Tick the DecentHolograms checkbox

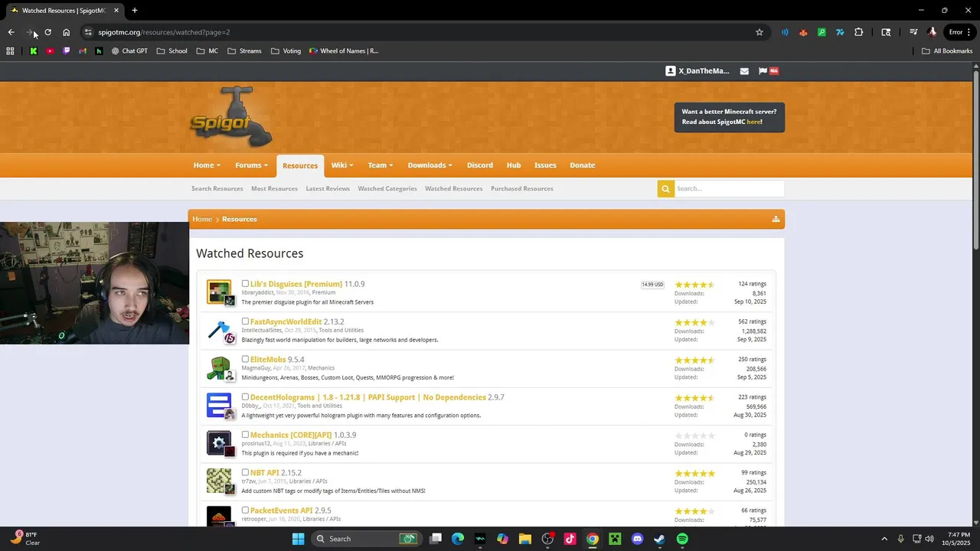pyautogui.click(x=245, y=396)
